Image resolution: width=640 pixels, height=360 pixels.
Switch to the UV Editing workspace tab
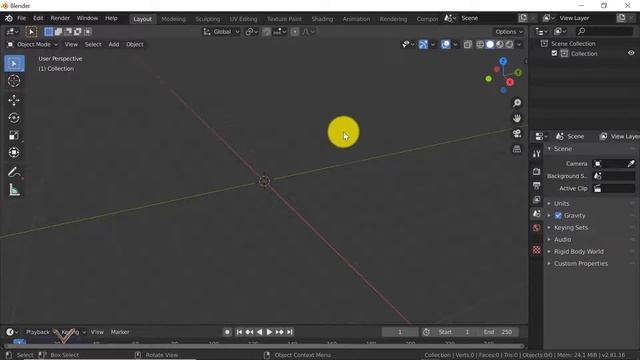coord(243,19)
